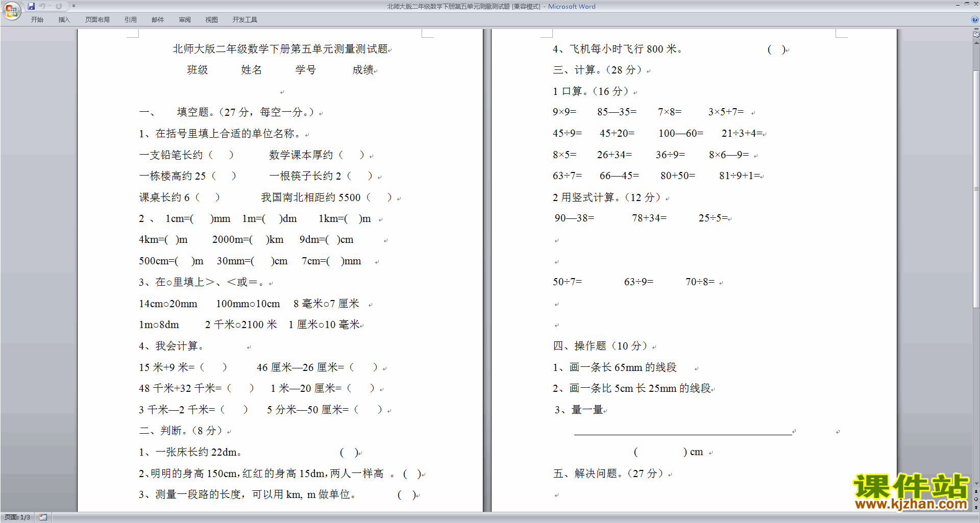
Task: Click the text 14cm○20mm
Action: [x=168, y=304]
